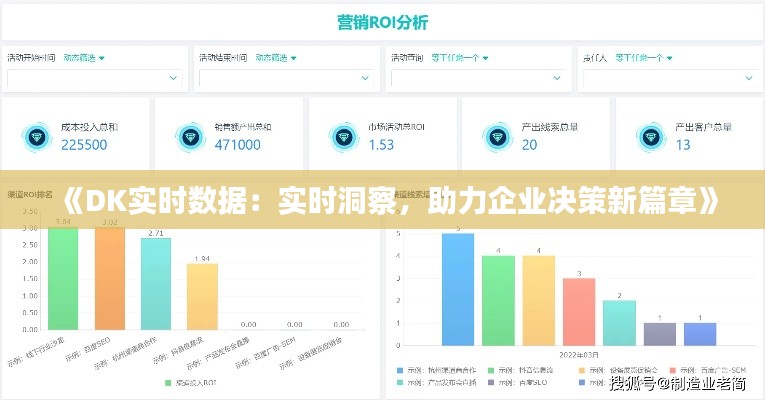Click the 市场活动总ROI card icon

pyautogui.click(x=343, y=136)
